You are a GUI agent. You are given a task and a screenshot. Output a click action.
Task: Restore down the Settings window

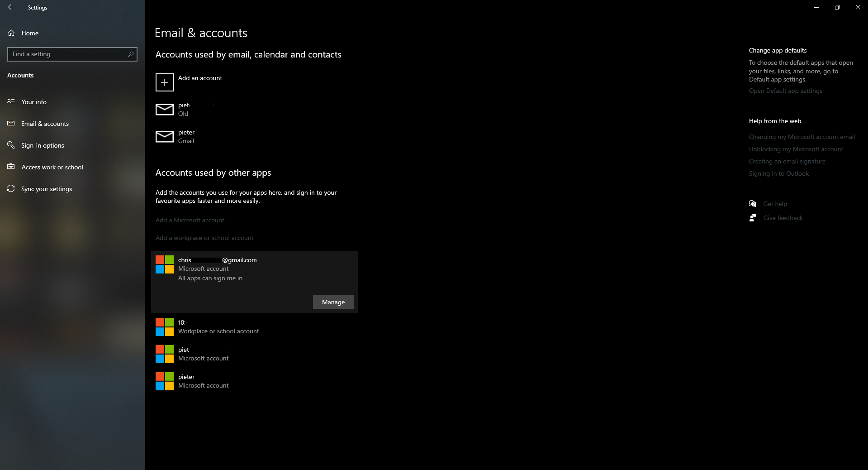(837, 7)
